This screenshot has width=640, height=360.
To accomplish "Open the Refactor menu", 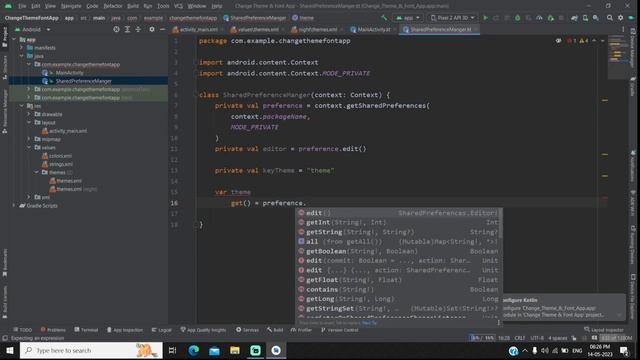I will coord(113,6).
